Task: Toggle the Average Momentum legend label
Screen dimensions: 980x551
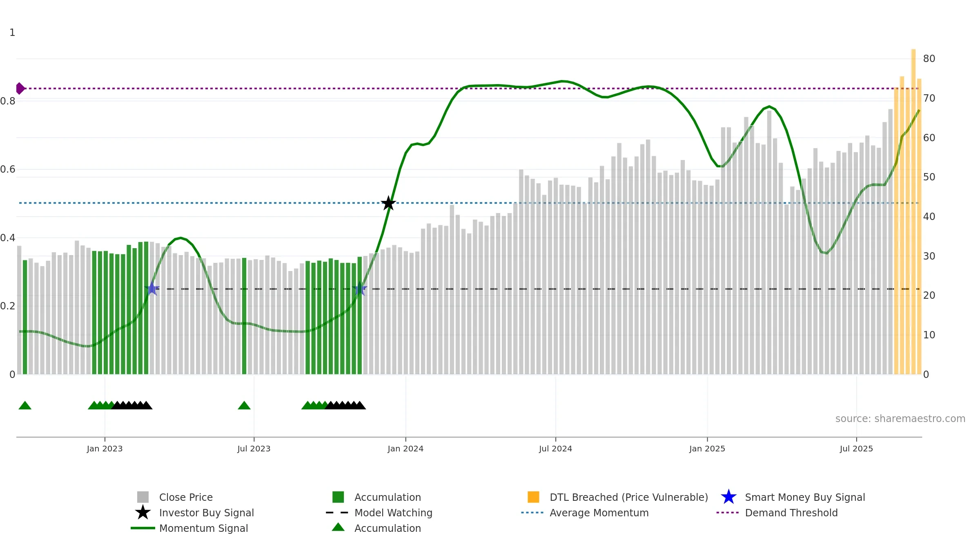Action: pyautogui.click(x=599, y=513)
